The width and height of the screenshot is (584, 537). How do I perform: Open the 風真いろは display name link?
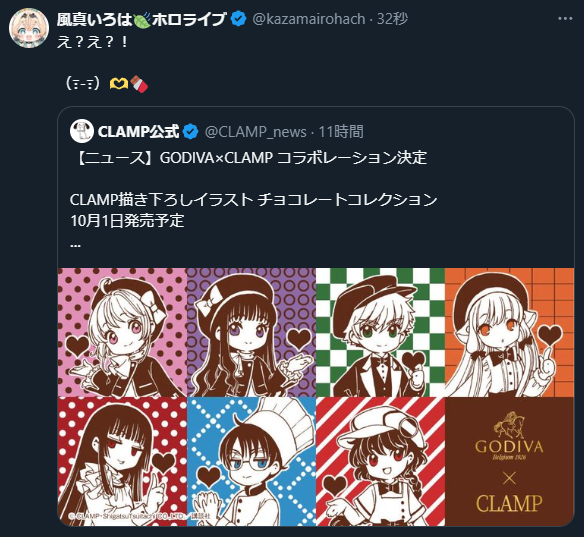coord(141,19)
